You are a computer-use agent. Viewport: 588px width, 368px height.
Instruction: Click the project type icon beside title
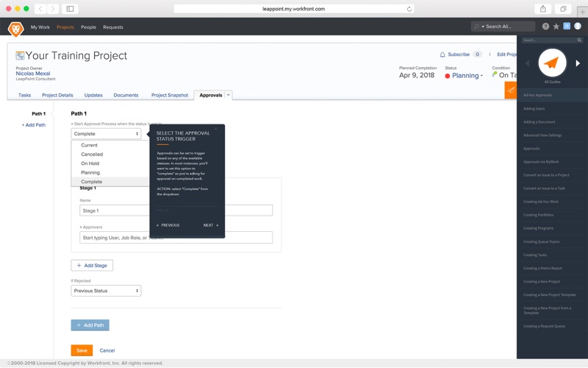(20, 56)
